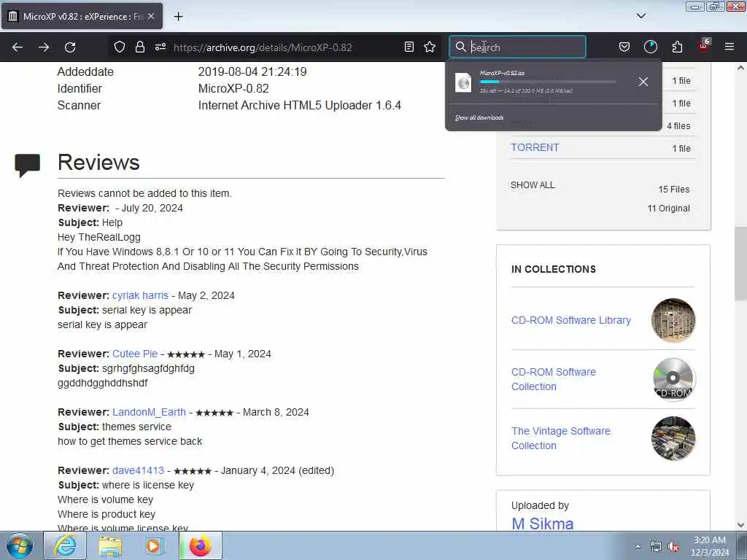Screen dimensions: 747x560
Task: Open The Vintage Software Collection link
Action: point(561,438)
